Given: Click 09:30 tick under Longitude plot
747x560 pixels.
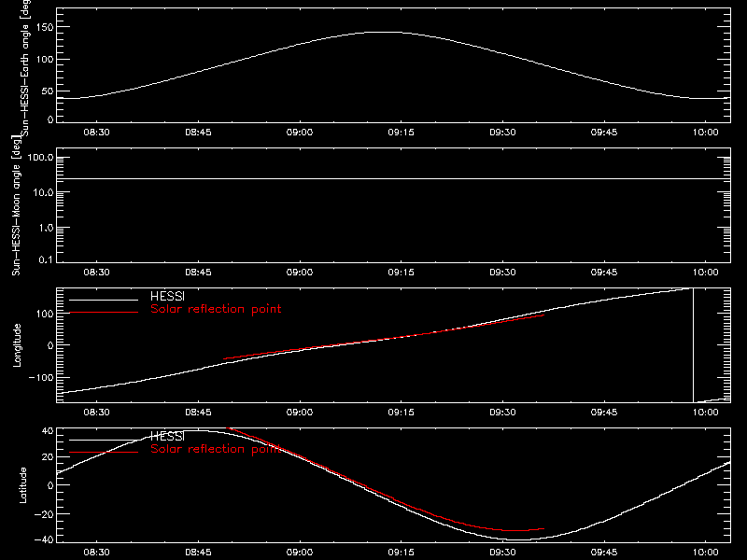Looking at the screenshot, I should 502,413.
